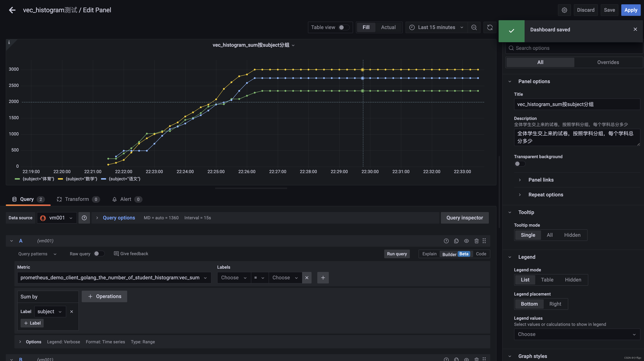Switch to the Transform tab
The image size is (644, 361).
coord(77,199)
